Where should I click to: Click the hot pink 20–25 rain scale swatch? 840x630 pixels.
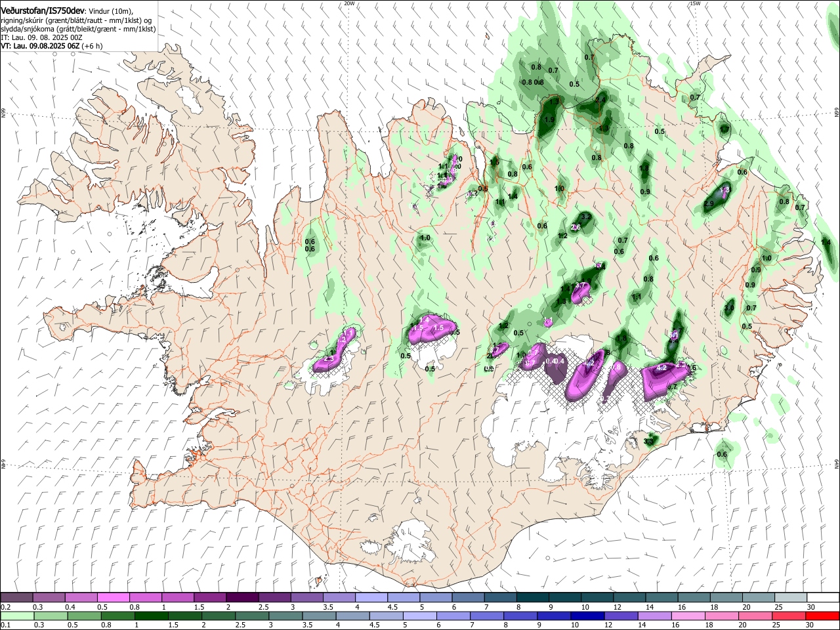756,616
